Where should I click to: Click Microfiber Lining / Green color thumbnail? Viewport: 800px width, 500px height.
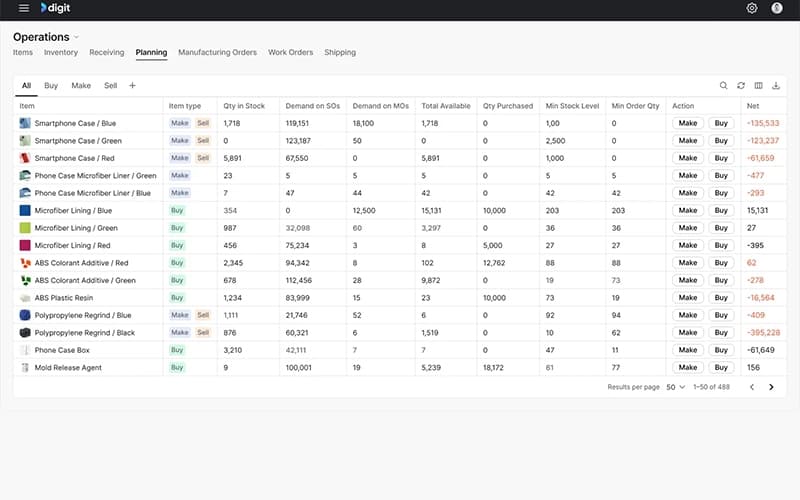pyautogui.click(x=25, y=228)
